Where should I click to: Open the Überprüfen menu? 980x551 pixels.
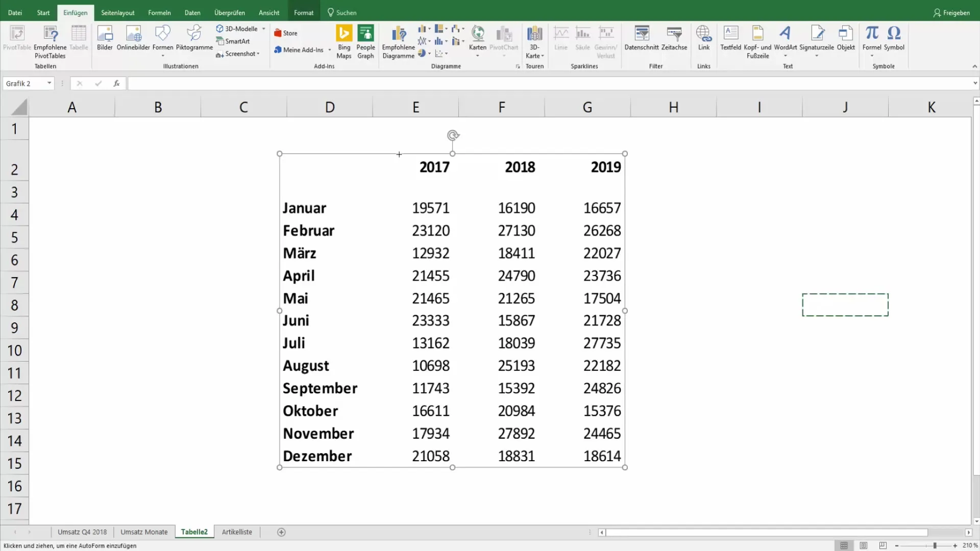229,12
